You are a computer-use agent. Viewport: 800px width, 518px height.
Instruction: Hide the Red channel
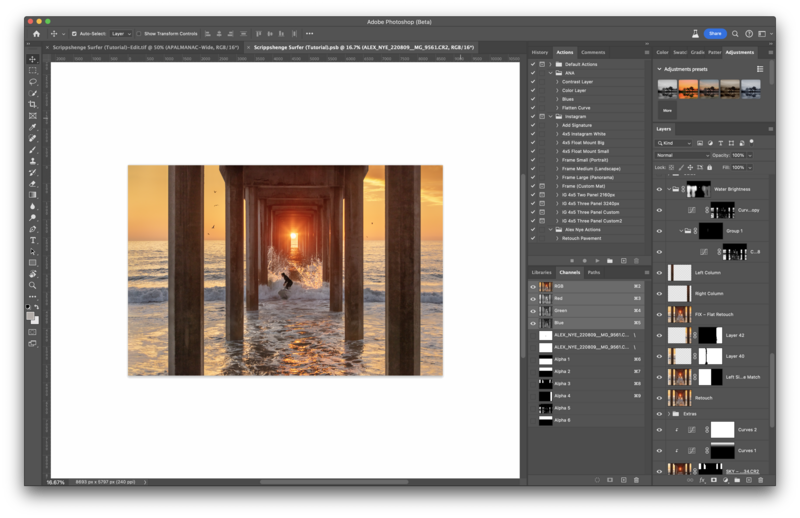pos(533,299)
